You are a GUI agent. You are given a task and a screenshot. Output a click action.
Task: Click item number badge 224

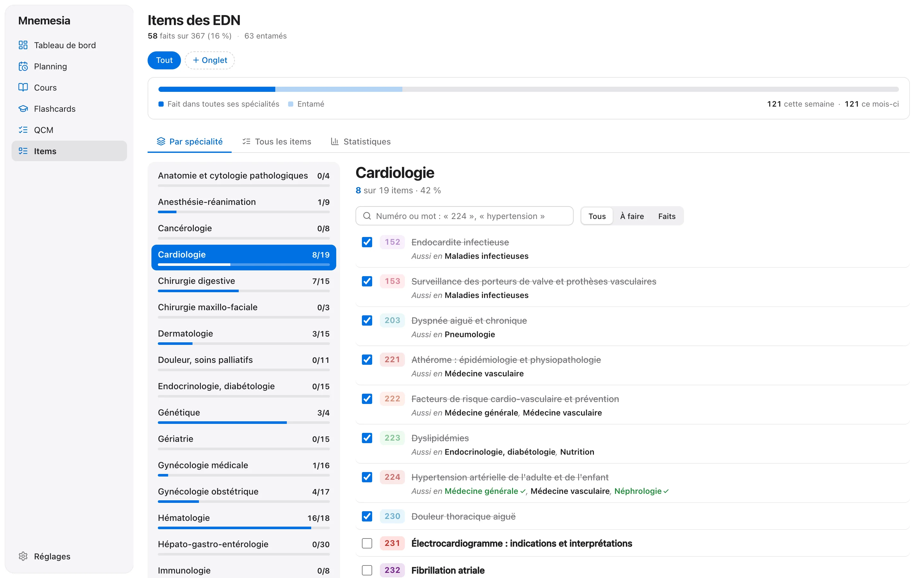pos(392,477)
